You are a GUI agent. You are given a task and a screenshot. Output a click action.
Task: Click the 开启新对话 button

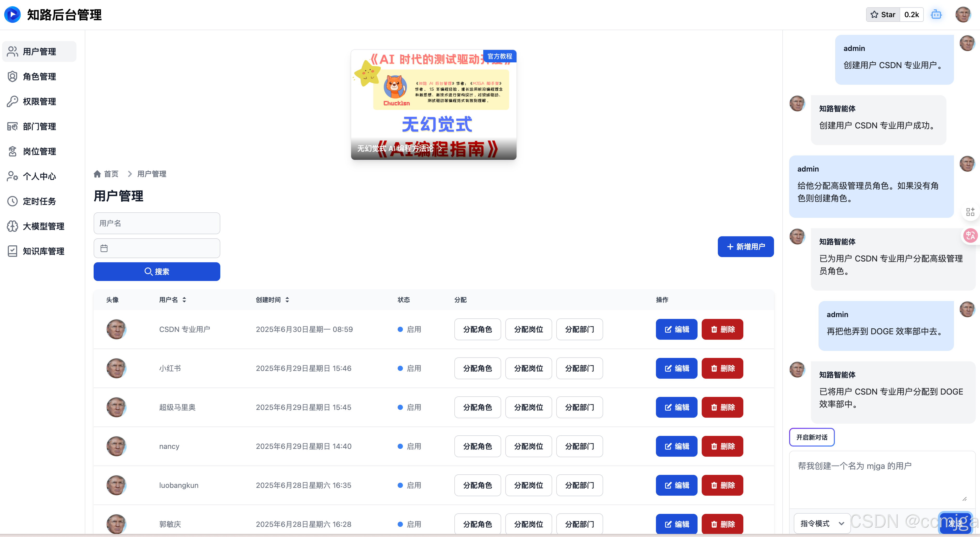tap(812, 437)
